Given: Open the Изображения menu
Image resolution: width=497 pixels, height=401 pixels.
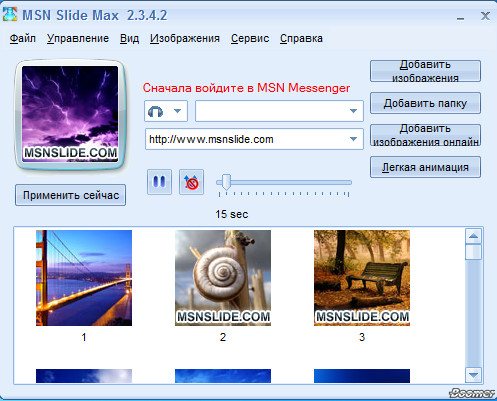Looking at the screenshot, I should (x=185, y=38).
